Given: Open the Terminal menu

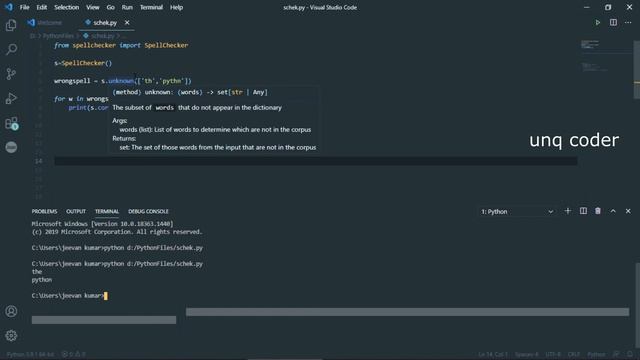Looking at the screenshot, I should pos(151,7).
